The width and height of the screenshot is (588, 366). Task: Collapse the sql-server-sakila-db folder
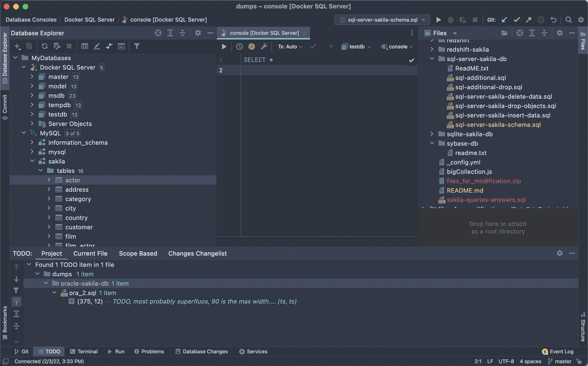click(x=432, y=59)
